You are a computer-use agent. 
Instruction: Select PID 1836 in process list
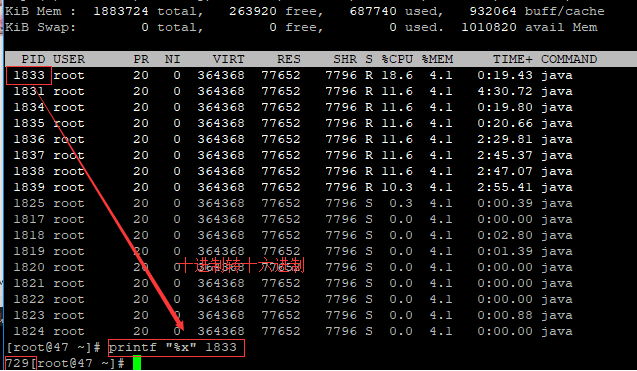[29, 139]
